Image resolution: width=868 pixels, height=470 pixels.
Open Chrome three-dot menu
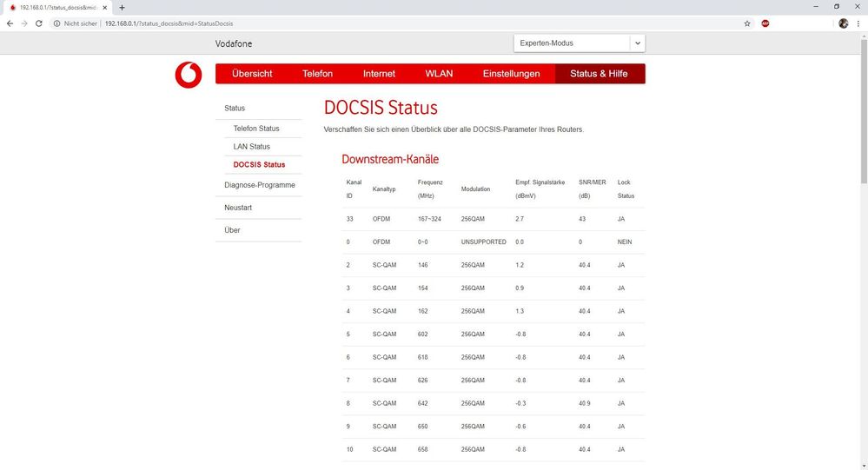[x=858, y=23]
